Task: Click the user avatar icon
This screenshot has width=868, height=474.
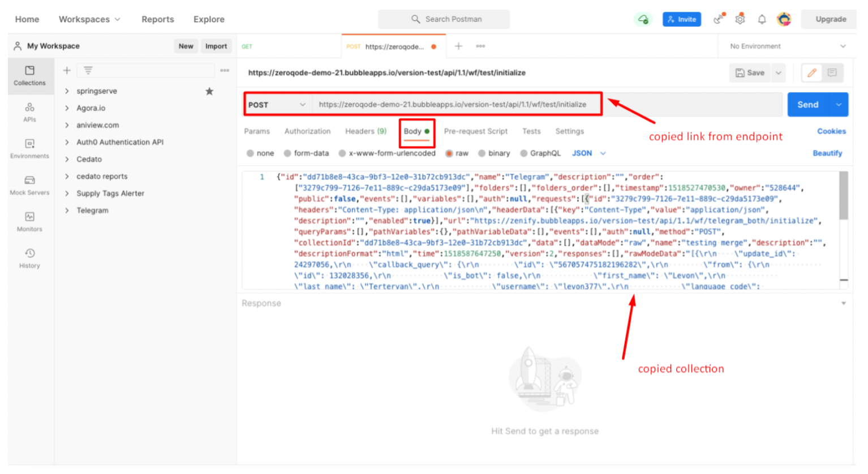Action: [784, 19]
